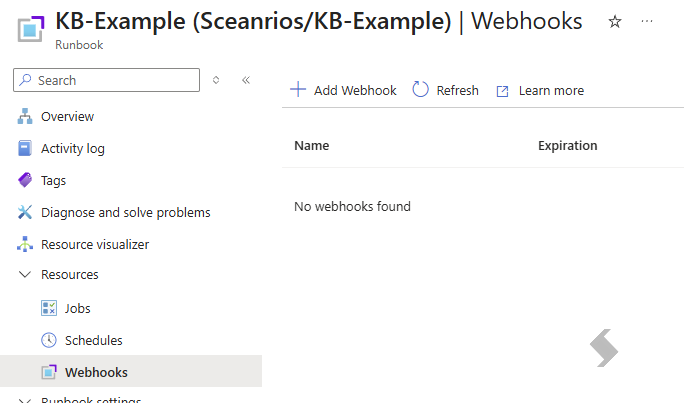Open the more options ellipsis menu
684x403 pixels.
point(647,21)
